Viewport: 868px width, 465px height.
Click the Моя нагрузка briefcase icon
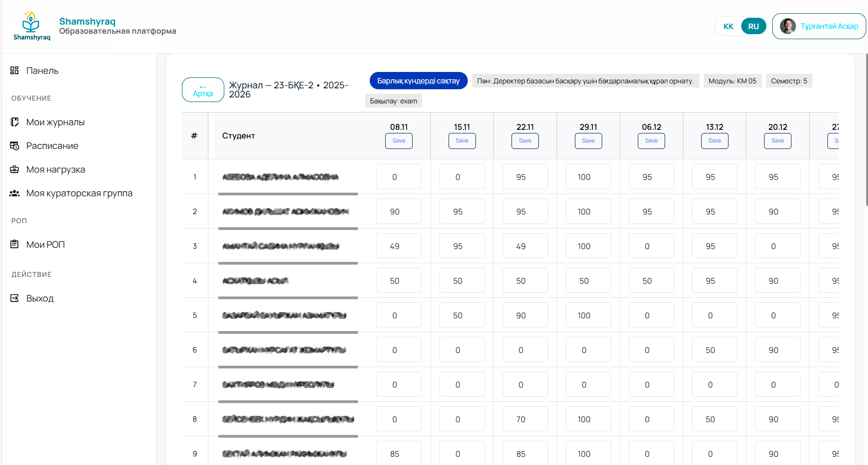tap(14, 169)
